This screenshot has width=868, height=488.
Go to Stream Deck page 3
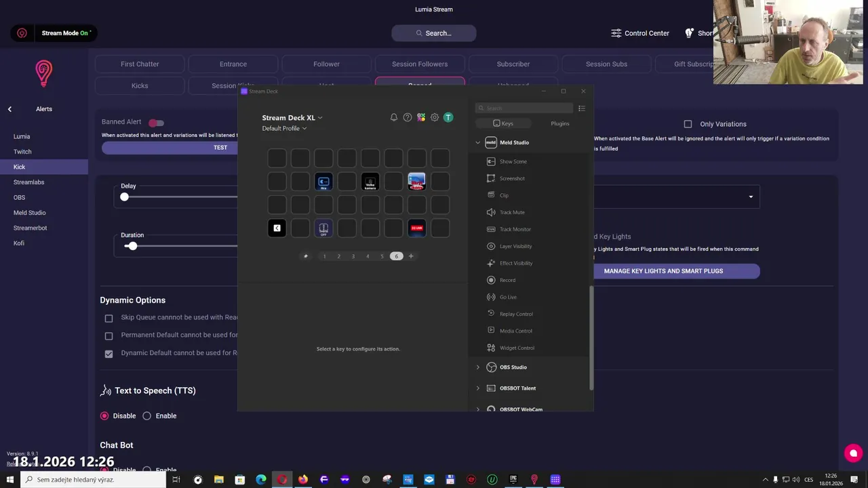(353, 256)
